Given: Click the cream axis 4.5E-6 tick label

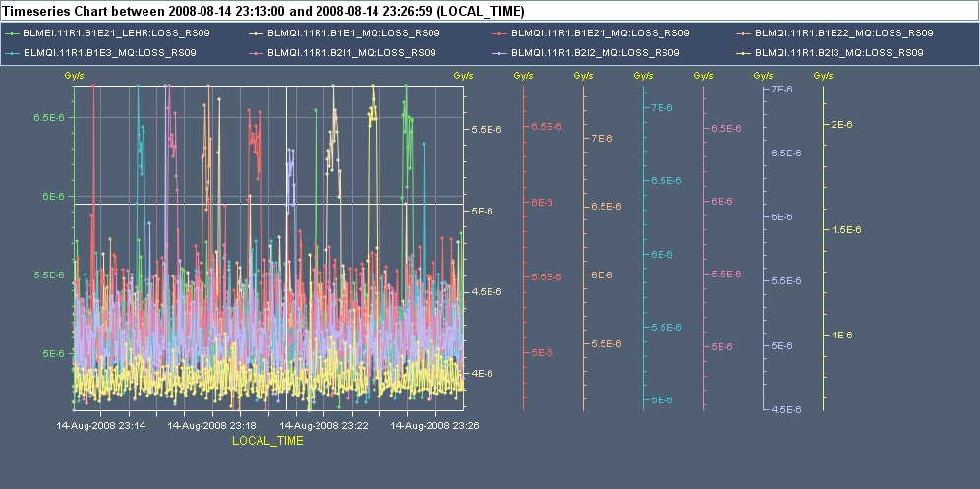Looking at the screenshot, I should 488,292.
